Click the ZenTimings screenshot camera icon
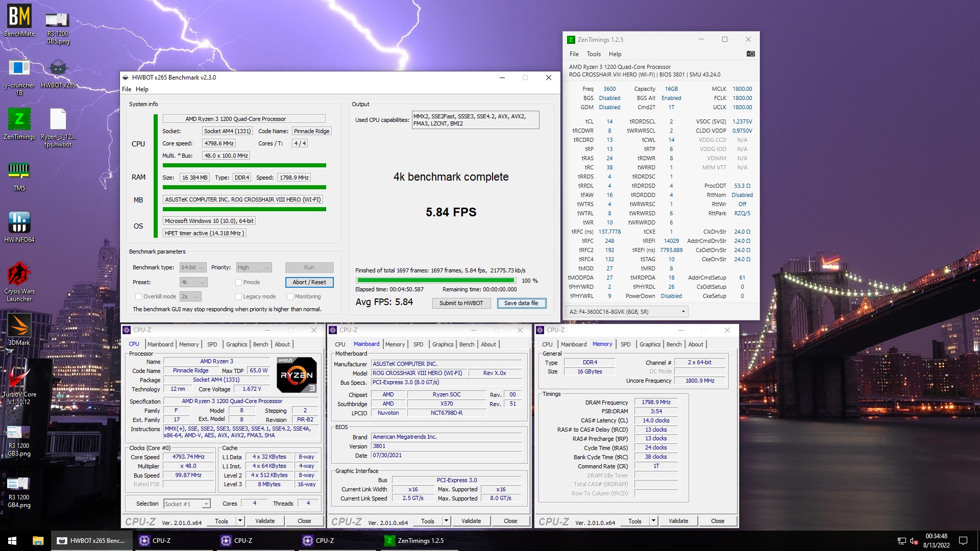This screenshot has width=980, height=551. [x=750, y=54]
